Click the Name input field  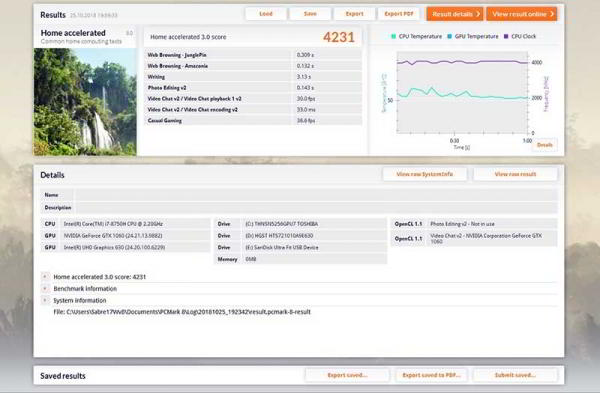[316, 195]
